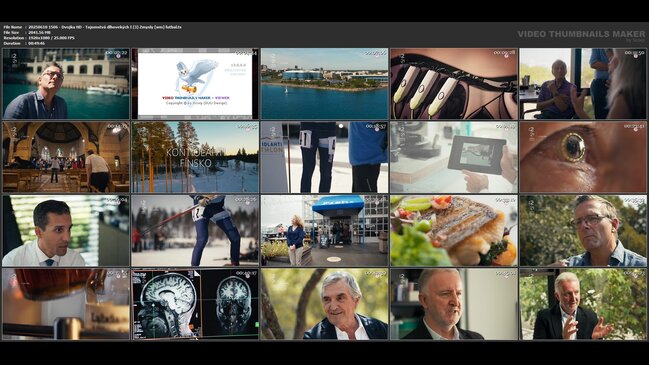Click the Duration info line

[24, 43]
